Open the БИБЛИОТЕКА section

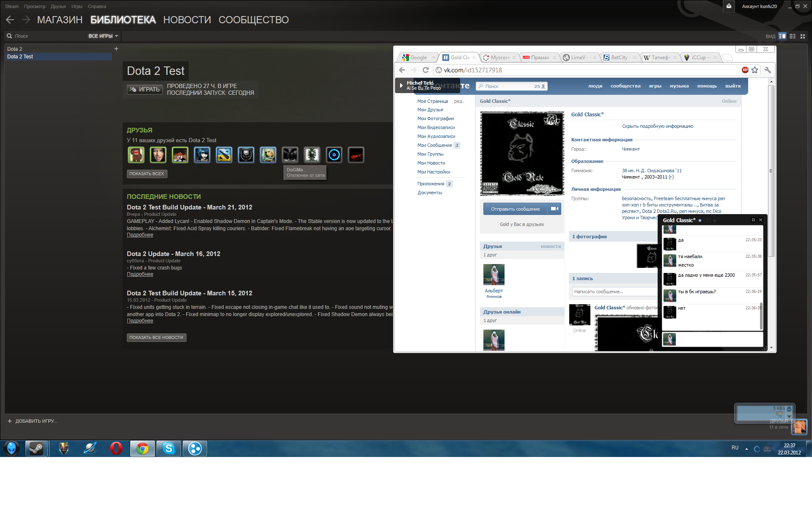pyautogui.click(x=123, y=20)
